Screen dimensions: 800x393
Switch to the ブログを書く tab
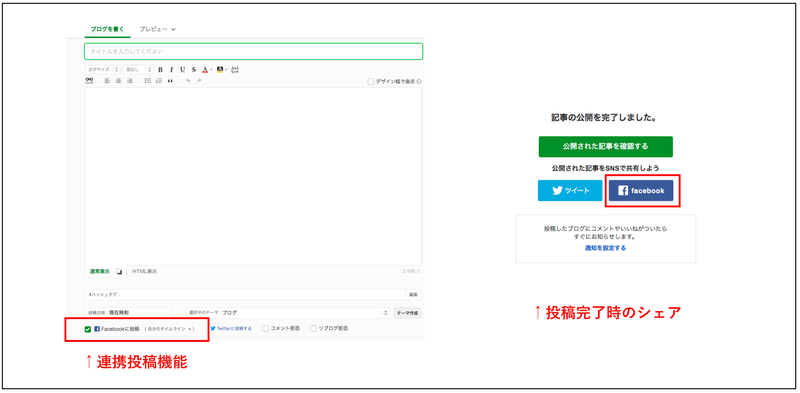(107, 29)
